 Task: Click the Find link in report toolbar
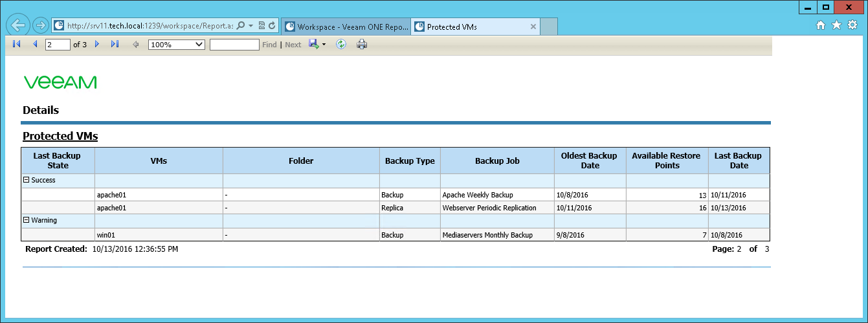click(x=269, y=45)
